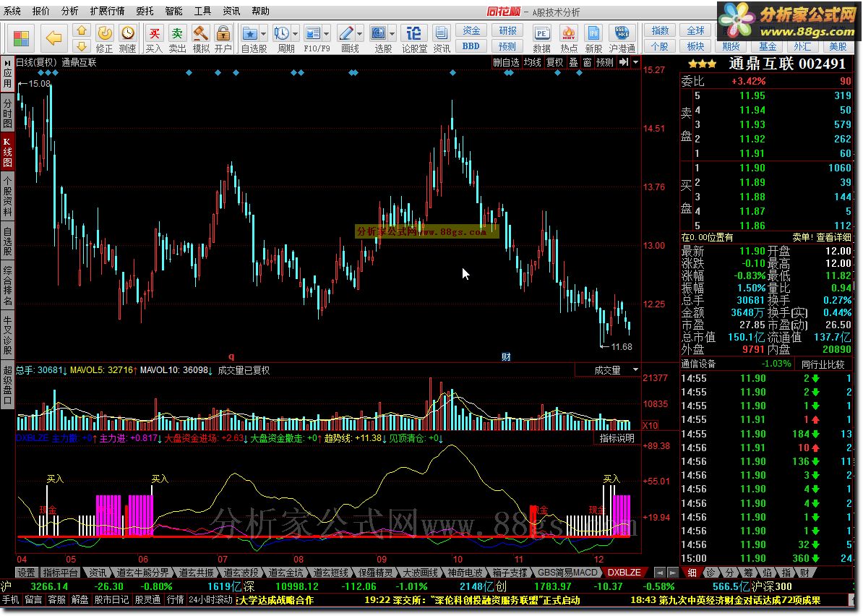This screenshot has width=863, height=616.
Task: Click the up arrow toolbar icon
Action: [x=82, y=31]
